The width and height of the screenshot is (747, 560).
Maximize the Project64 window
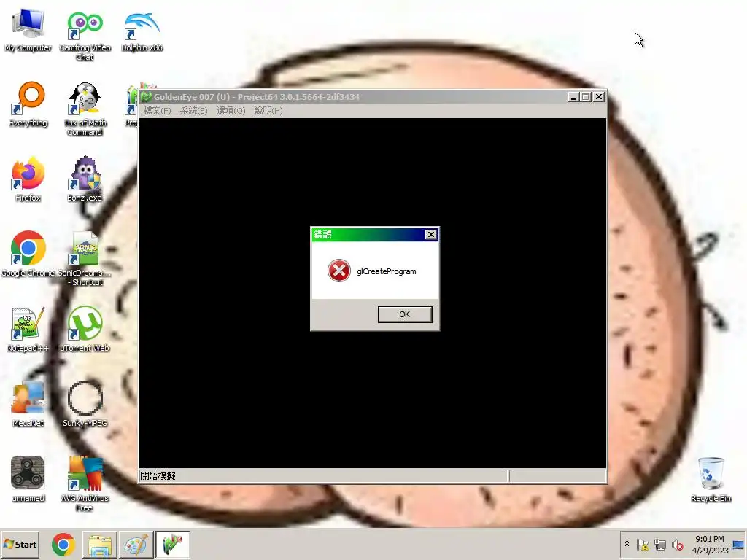tap(586, 97)
